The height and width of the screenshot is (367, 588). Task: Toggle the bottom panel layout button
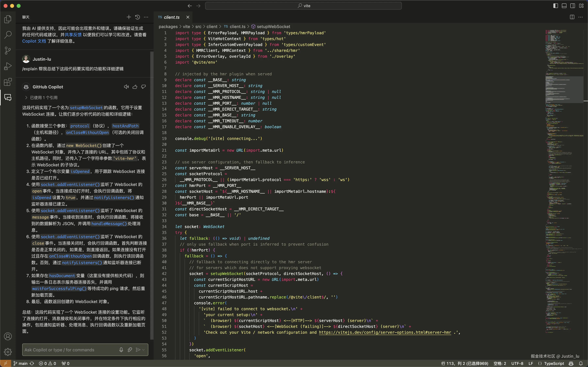[x=564, y=6]
